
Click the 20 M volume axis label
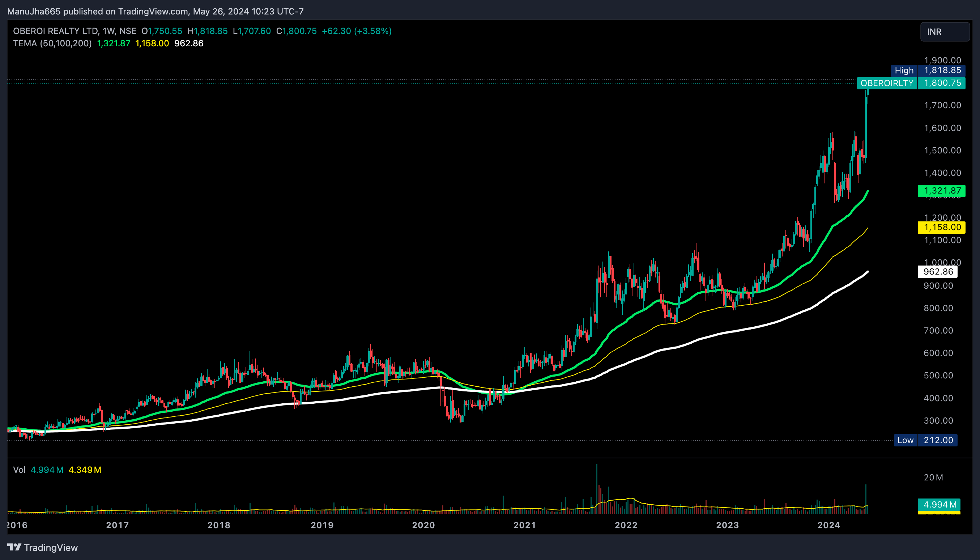(933, 477)
